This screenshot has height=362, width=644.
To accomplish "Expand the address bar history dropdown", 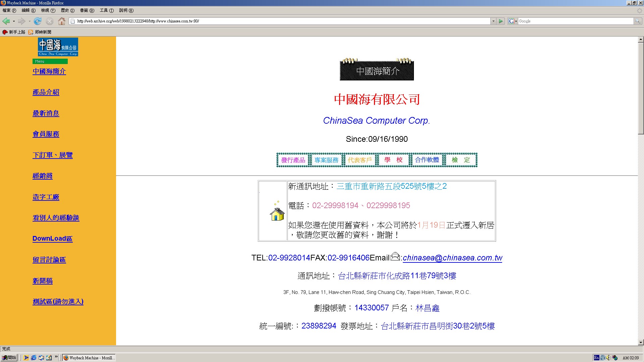I will pos(493,21).
